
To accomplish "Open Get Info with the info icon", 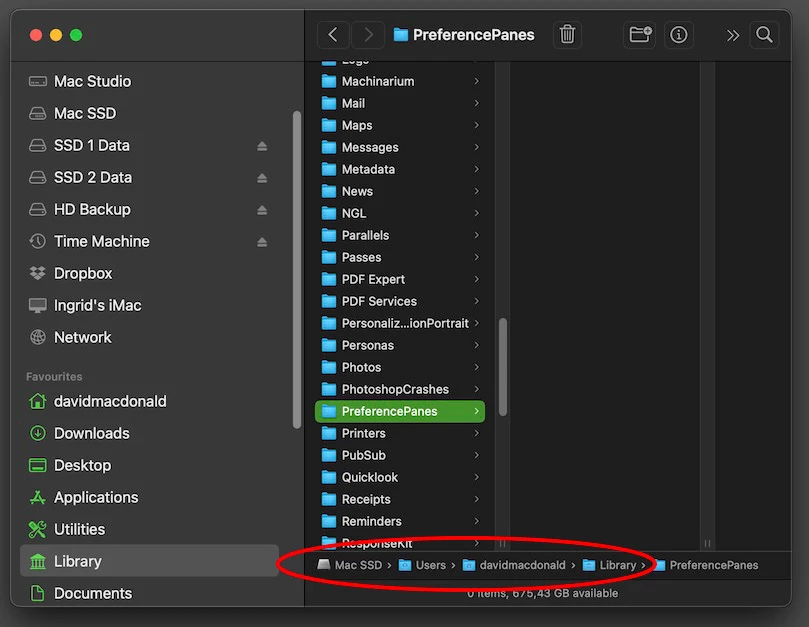I will (678, 35).
